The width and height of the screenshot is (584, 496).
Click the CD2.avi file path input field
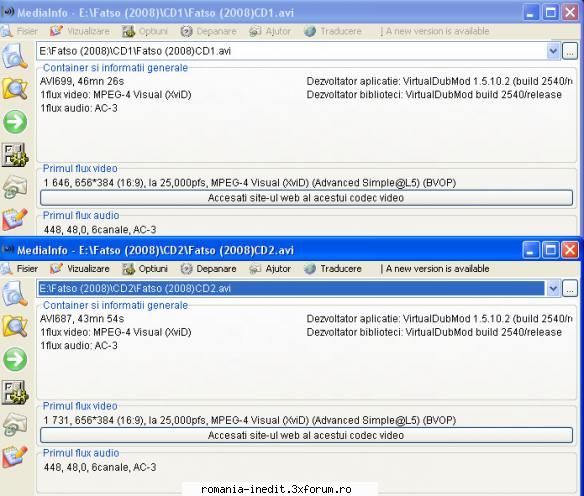291,288
